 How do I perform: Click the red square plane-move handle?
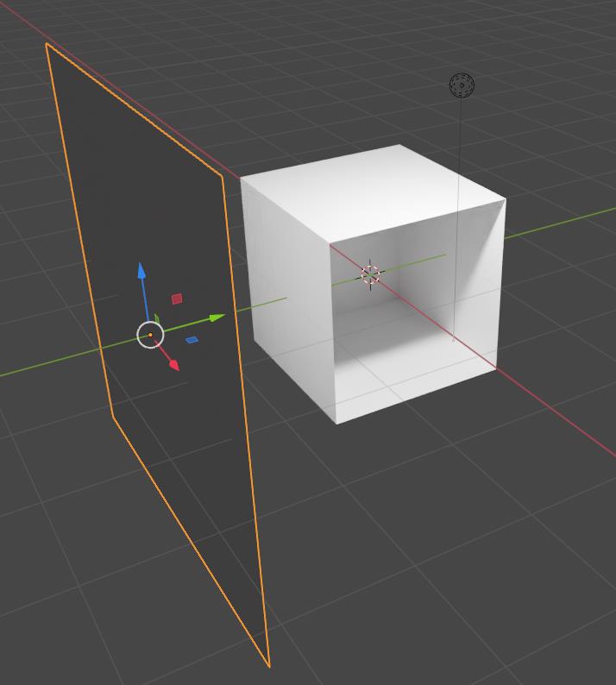coord(177,299)
